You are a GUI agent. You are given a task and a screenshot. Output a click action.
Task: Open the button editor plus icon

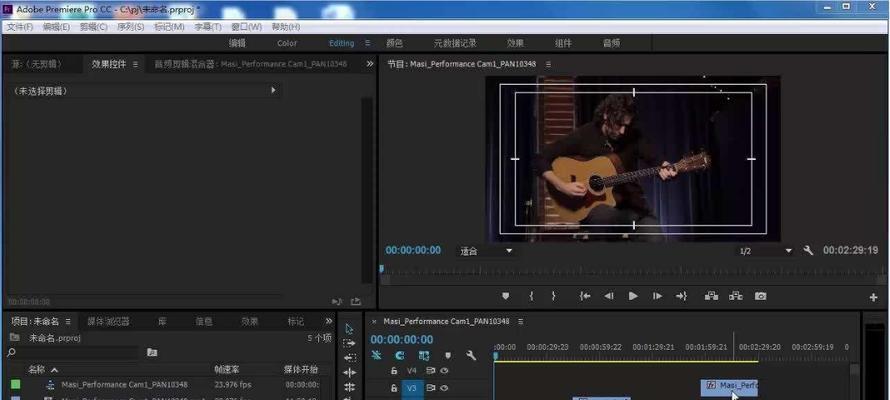point(873,297)
